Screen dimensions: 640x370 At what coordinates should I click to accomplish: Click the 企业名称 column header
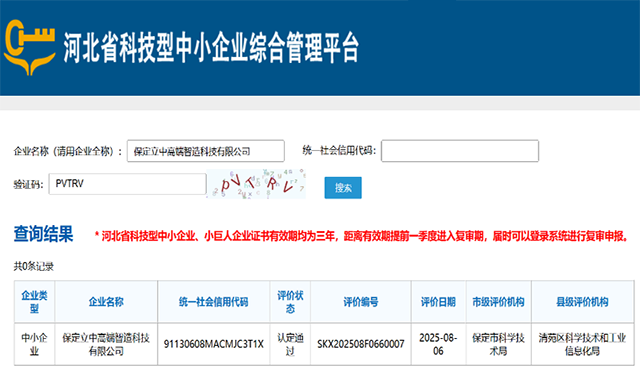106,301
